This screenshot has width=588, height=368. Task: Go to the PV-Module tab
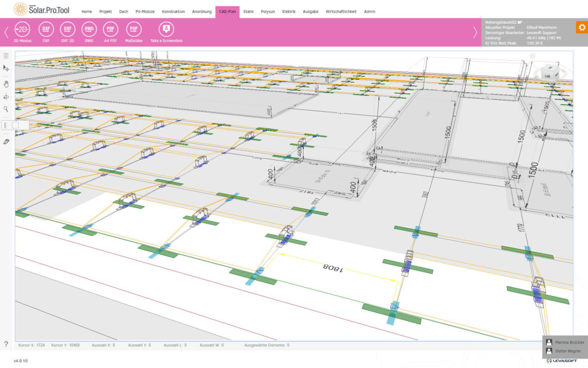(x=144, y=11)
